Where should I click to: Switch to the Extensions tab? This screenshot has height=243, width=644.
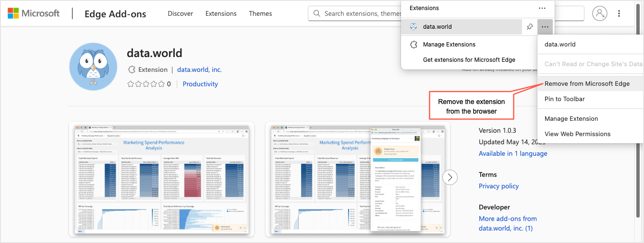tap(221, 13)
